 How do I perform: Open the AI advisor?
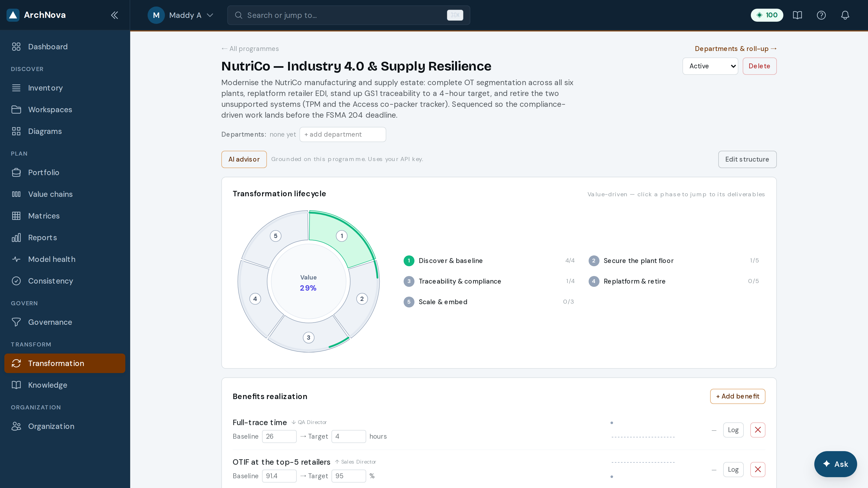(244, 159)
